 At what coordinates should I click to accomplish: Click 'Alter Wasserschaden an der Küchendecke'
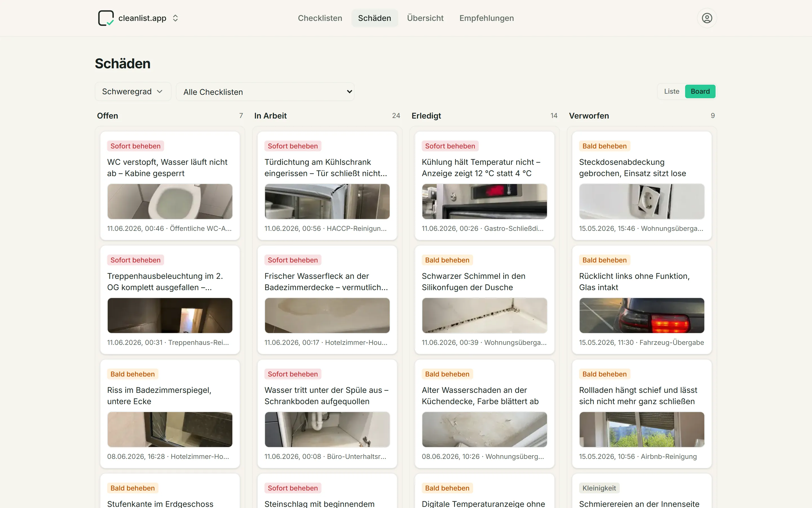click(480, 396)
